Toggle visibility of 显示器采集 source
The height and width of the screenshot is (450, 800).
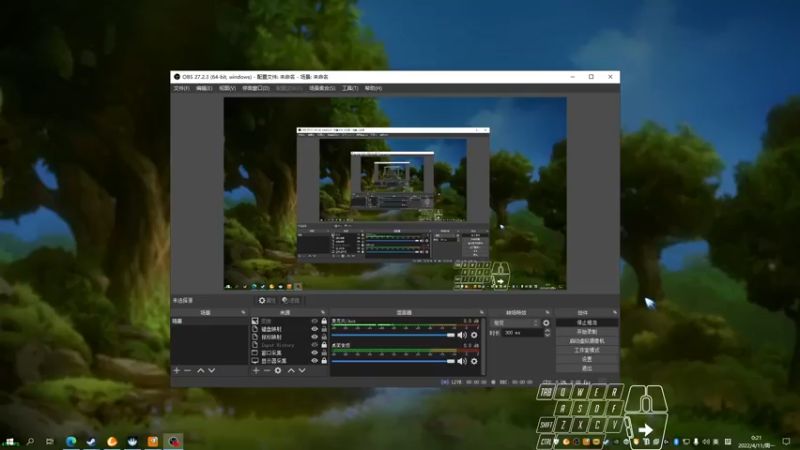point(314,361)
